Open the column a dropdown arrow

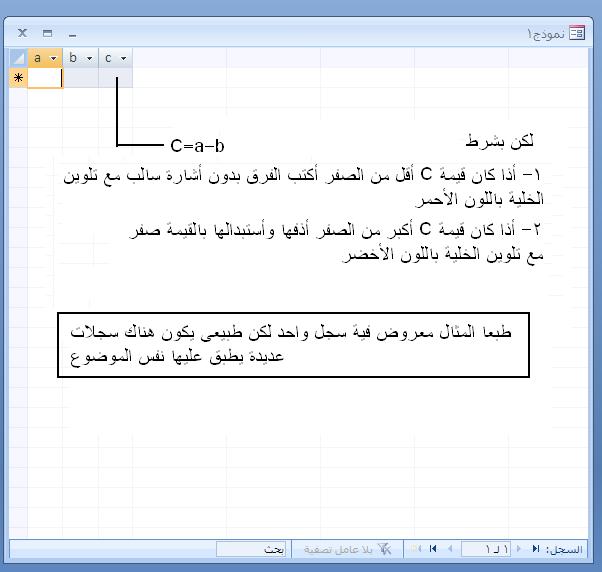[x=54, y=58]
